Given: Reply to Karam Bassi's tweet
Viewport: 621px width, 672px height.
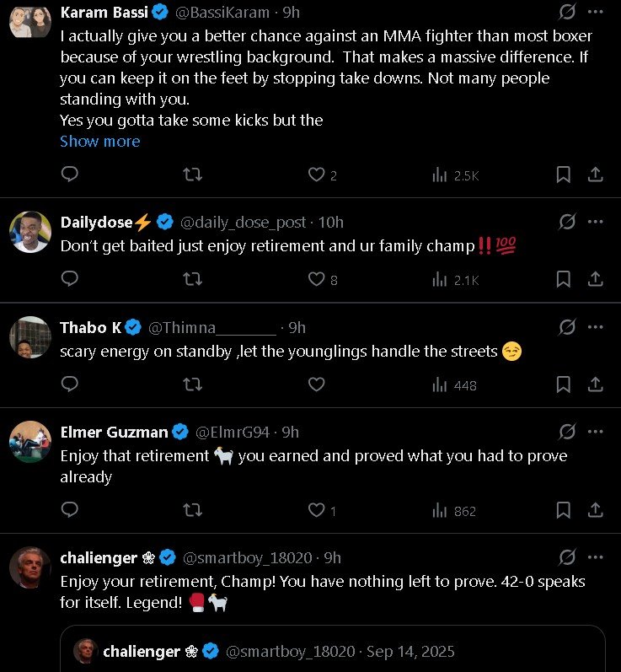Looking at the screenshot, I should point(71,175).
